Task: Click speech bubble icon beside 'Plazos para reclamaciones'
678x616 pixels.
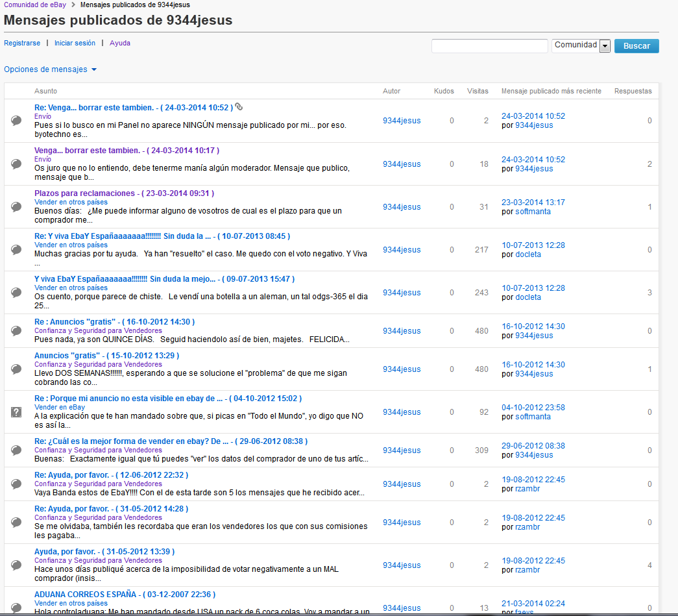Action: pos(17,206)
